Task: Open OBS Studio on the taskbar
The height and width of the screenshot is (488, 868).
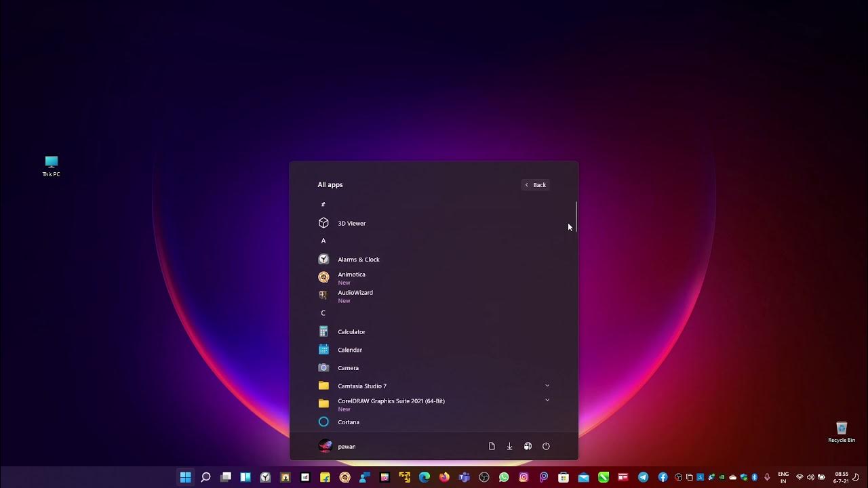Action: pos(484,477)
